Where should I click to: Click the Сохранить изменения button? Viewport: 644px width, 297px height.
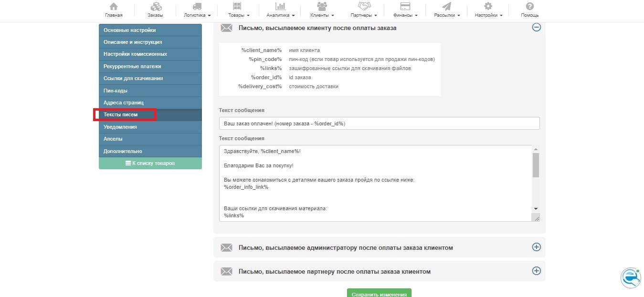tap(379, 293)
